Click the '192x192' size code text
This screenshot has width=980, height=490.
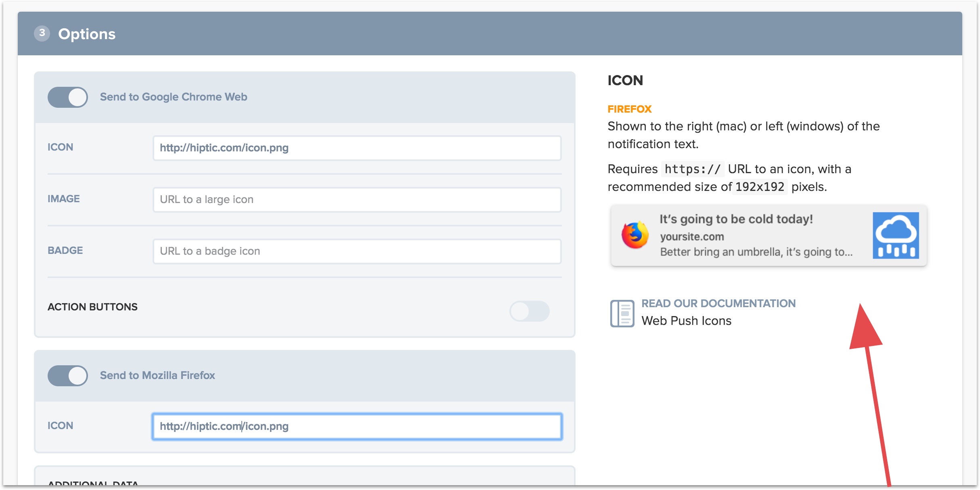760,187
